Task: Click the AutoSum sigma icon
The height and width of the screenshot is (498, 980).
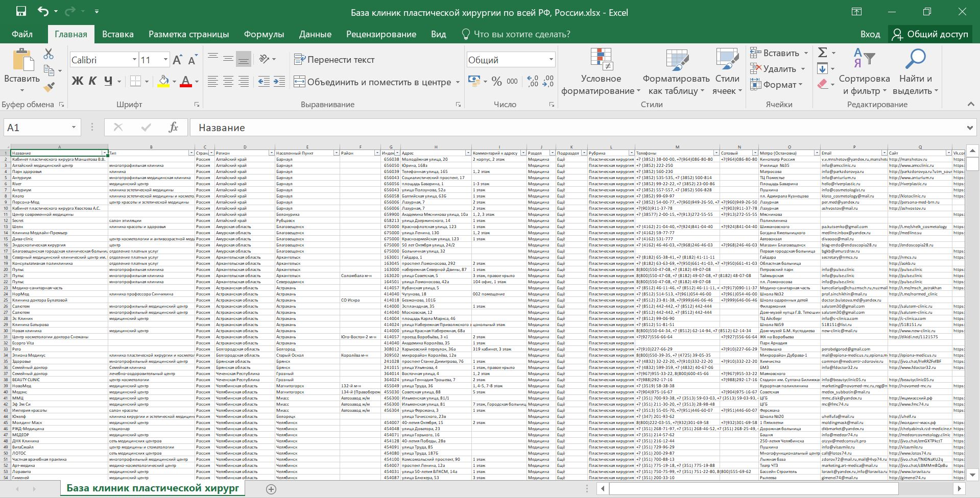Action: [x=822, y=53]
